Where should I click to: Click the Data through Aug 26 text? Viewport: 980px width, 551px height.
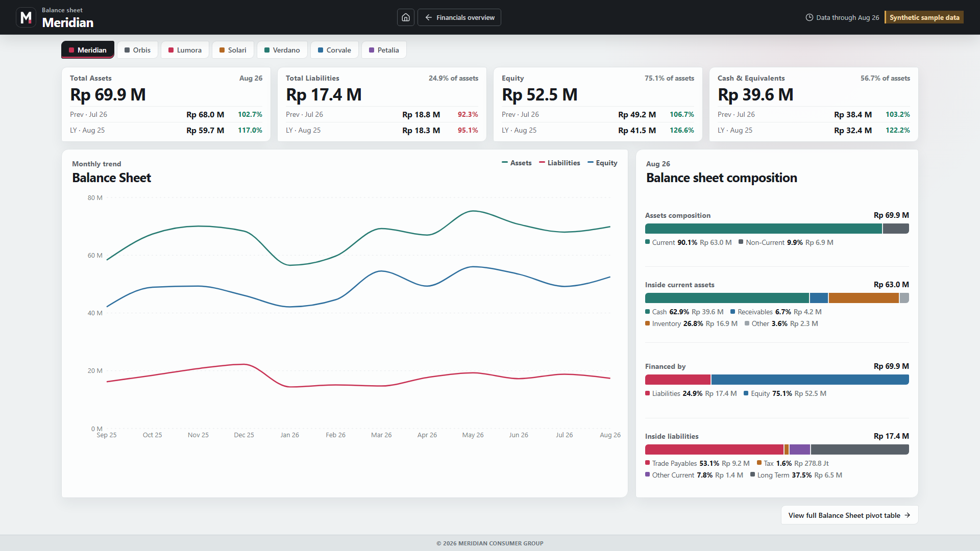pos(847,17)
